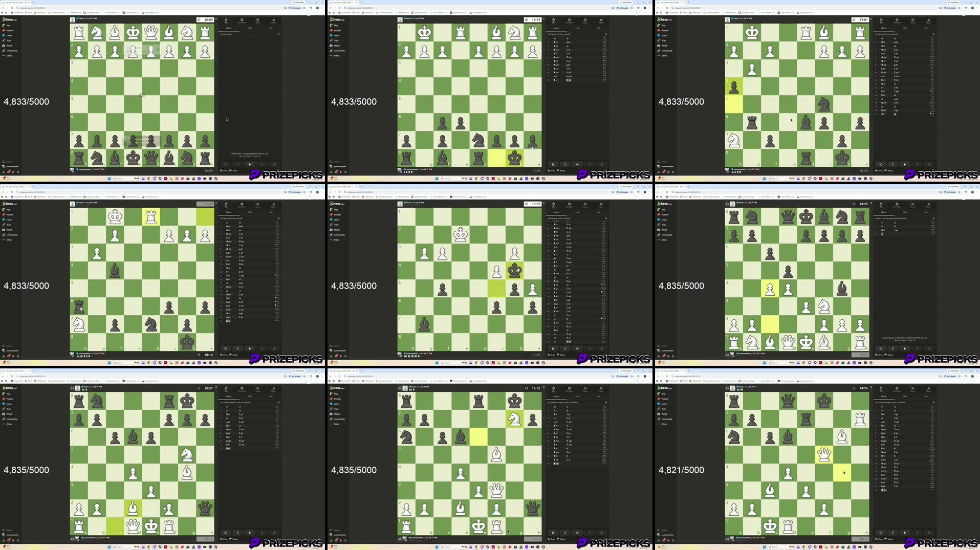Switch to Chat tab in 18:37 clock frame
980x550 pixels.
(x=577, y=28)
